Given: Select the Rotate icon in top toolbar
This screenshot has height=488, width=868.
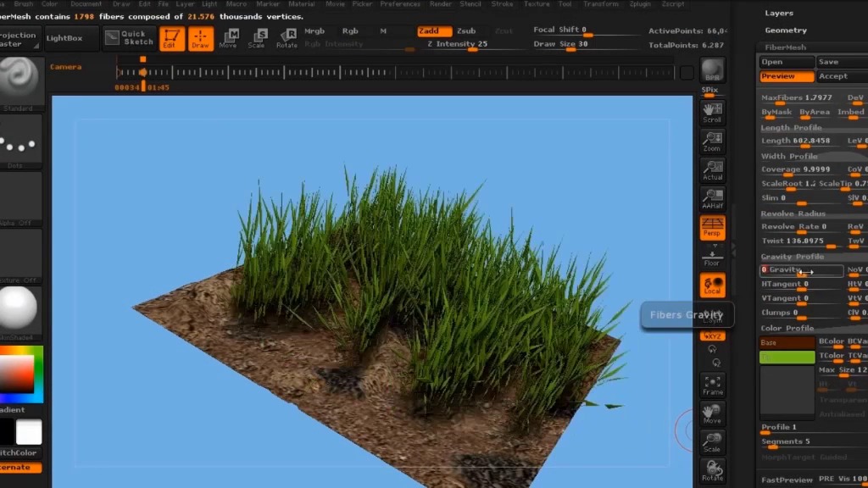Looking at the screenshot, I should (x=287, y=38).
